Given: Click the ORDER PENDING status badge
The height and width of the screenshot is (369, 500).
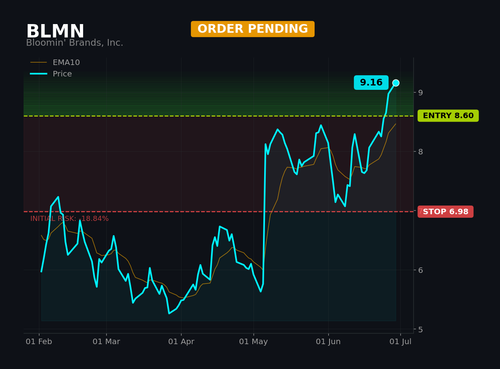Looking at the screenshot, I should [253, 29].
